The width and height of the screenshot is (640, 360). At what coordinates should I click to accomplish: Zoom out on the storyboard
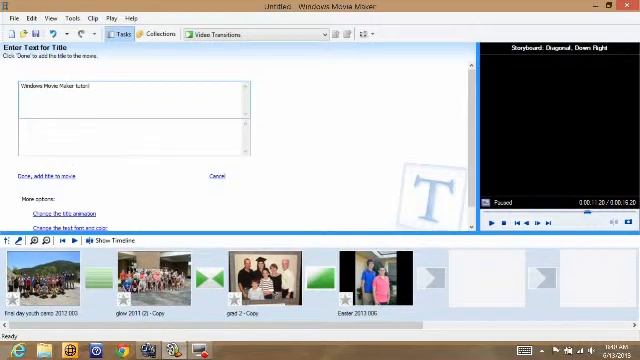tap(46, 241)
